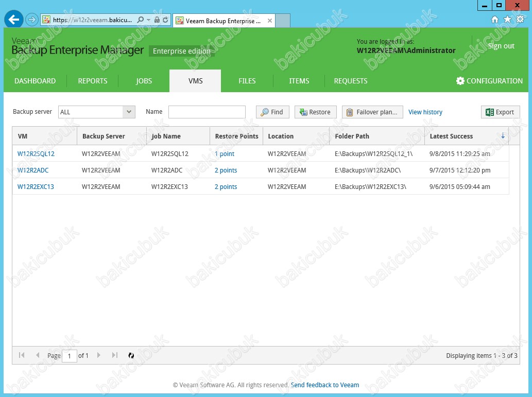
Task: Open the W12R2EXC13 VM link
Action: pyautogui.click(x=36, y=186)
